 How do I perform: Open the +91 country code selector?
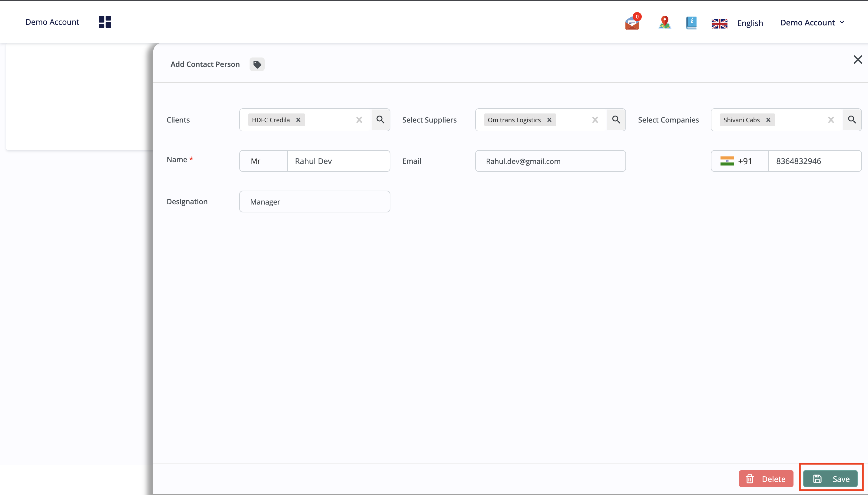point(739,161)
